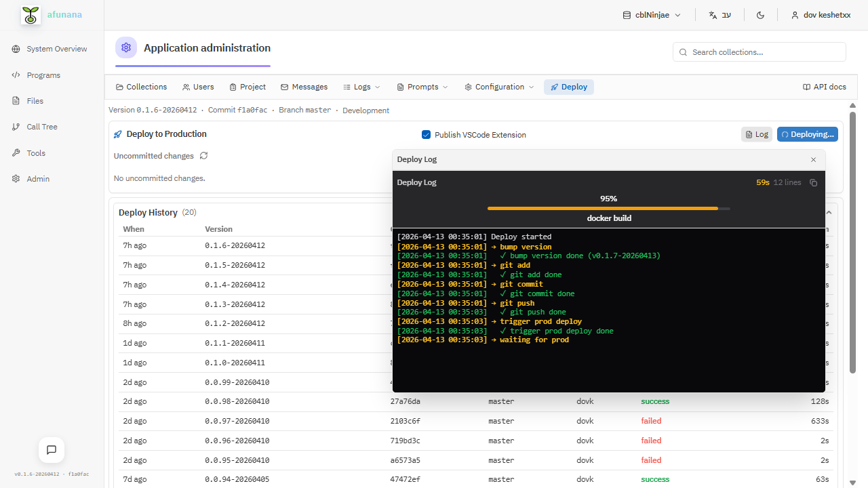Image resolution: width=868 pixels, height=488 pixels.
Task: Click the afunana logo
Action: pyautogui.click(x=30, y=14)
